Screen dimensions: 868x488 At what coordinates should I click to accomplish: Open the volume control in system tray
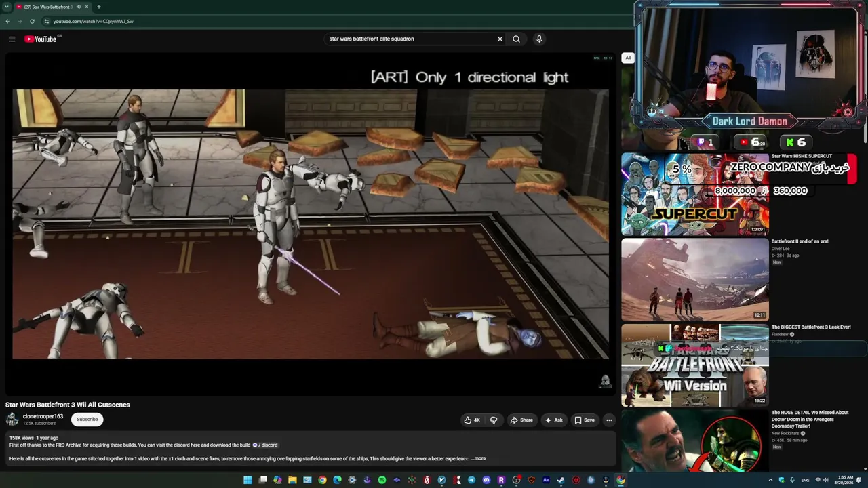pyautogui.click(x=826, y=480)
